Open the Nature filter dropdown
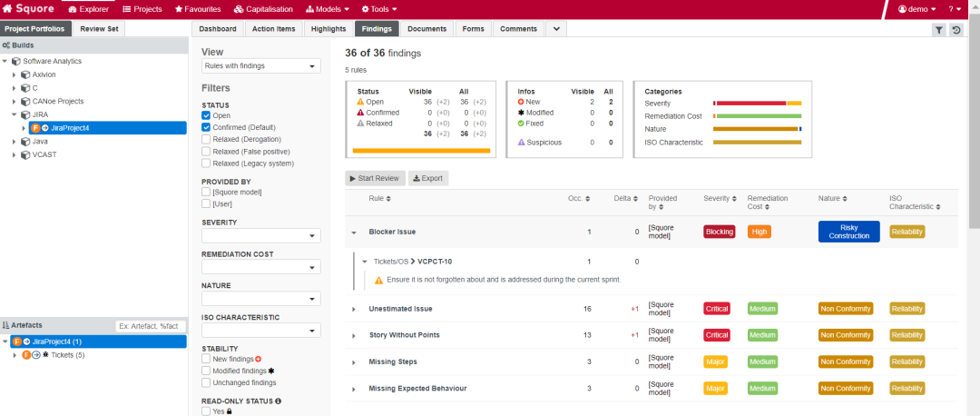 click(x=261, y=299)
